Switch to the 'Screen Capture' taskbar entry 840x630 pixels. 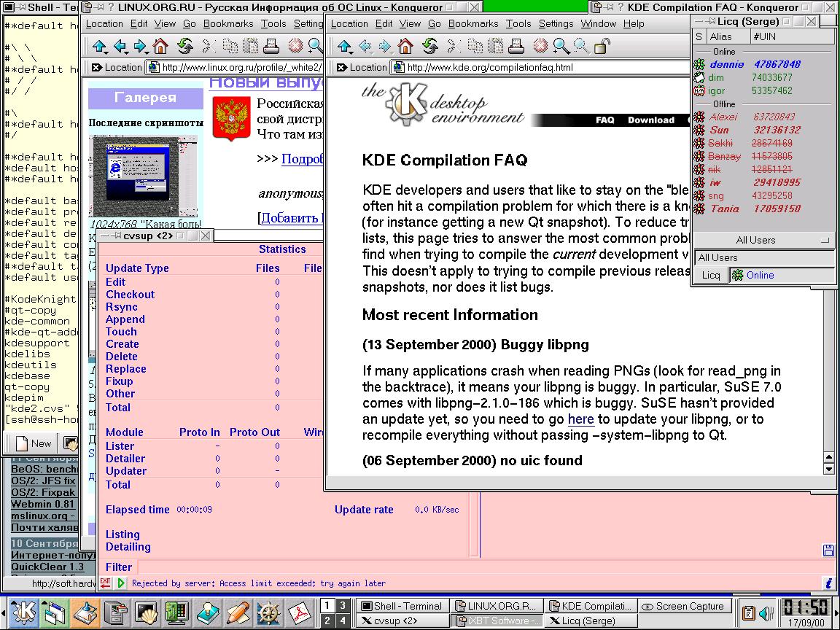click(683, 606)
